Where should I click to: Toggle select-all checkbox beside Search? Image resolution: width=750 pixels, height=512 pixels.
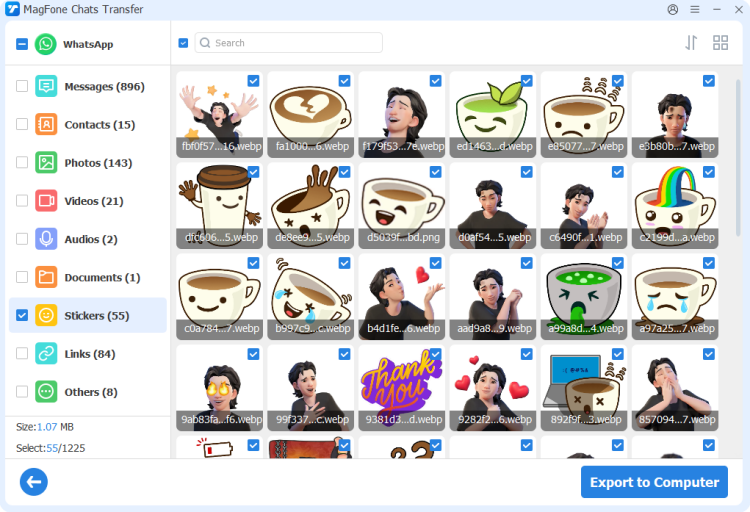[x=183, y=43]
